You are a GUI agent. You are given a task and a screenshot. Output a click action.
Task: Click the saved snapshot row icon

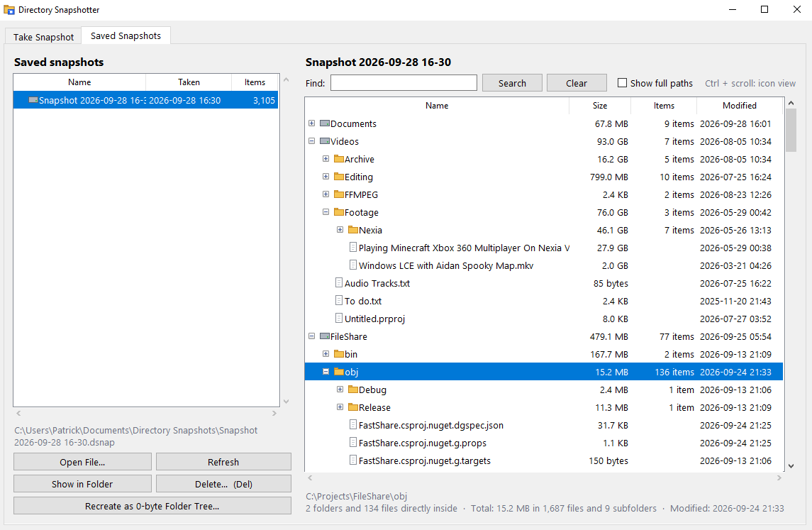33,100
